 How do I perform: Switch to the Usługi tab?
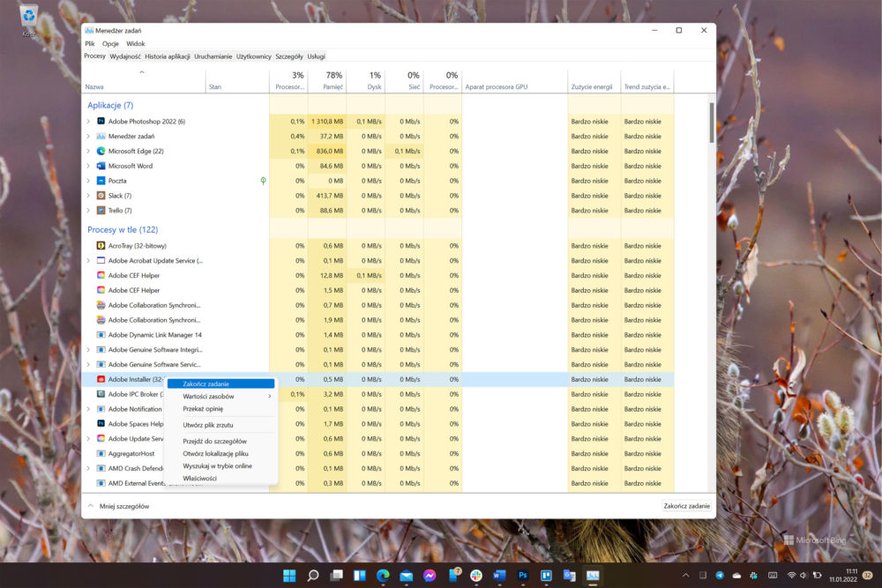tap(316, 56)
